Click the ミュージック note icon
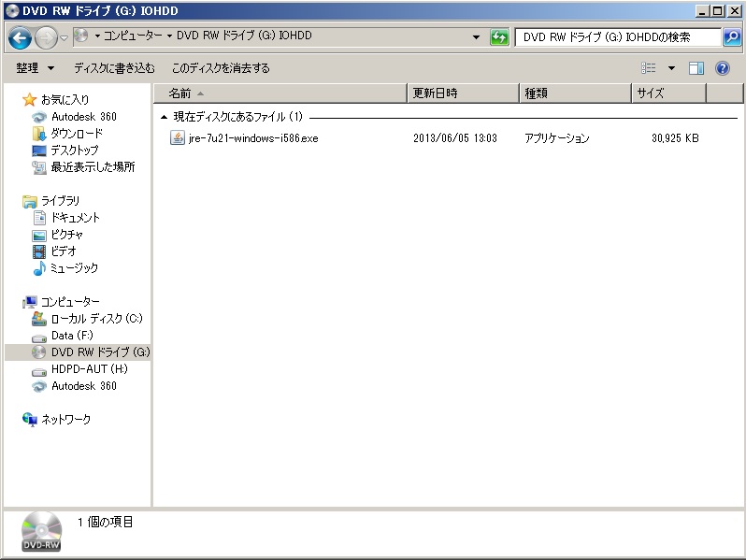Viewport: 746px width, 560px height. coord(39,268)
